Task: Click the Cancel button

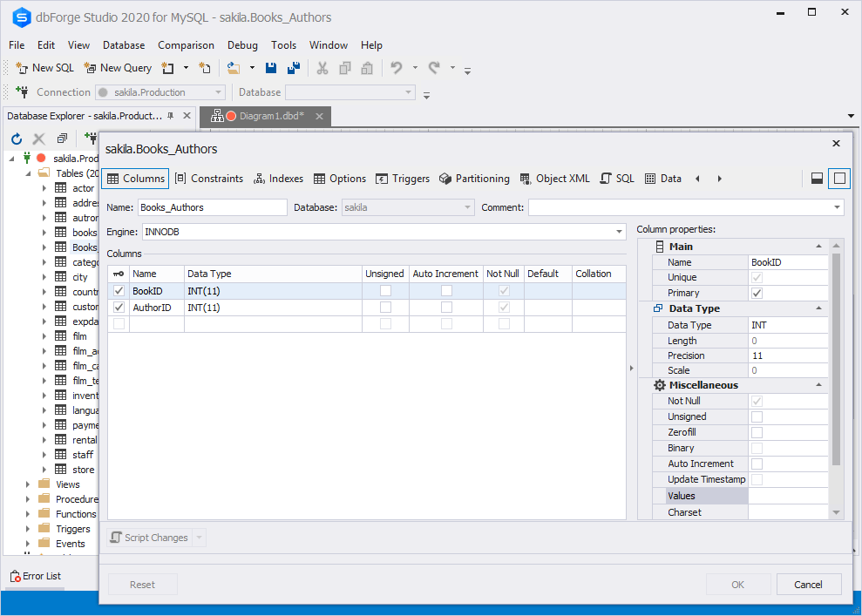Action: click(x=808, y=585)
